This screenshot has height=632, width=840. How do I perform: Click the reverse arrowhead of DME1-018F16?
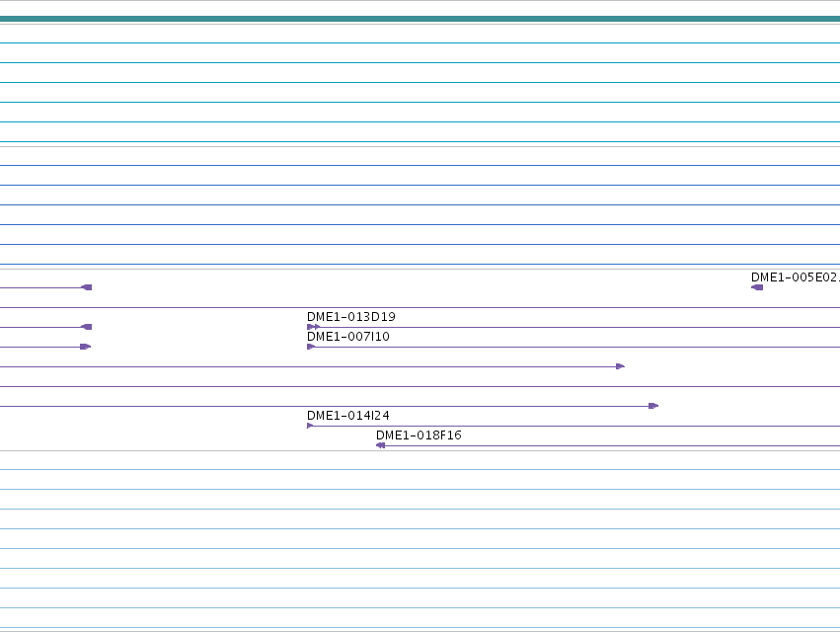pyautogui.click(x=380, y=445)
